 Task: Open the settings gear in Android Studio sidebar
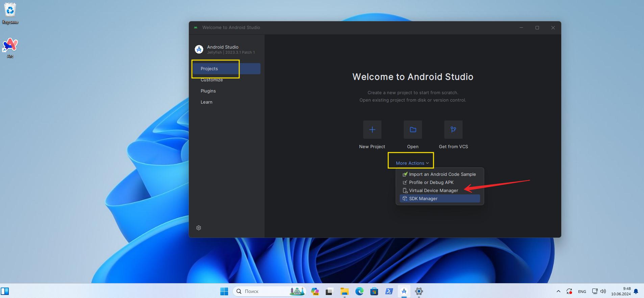[x=199, y=228]
